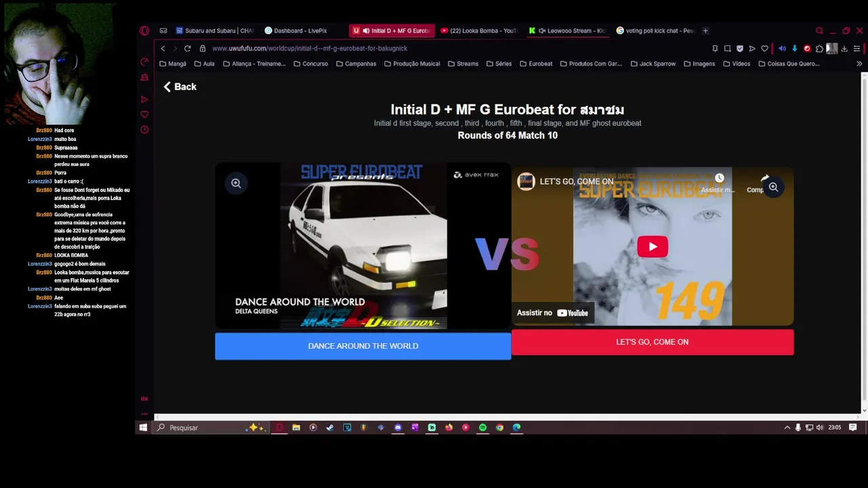Open the Windows Start menu

pos(143,428)
